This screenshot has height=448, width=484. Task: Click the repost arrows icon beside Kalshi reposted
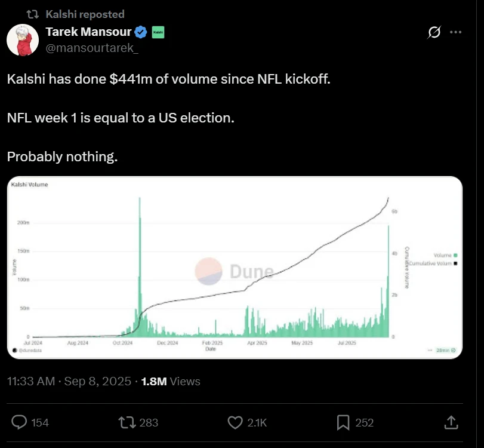coord(34,14)
